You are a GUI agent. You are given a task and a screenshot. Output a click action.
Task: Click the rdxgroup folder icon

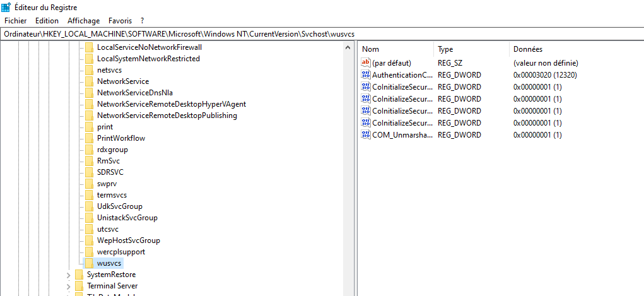[89, 150]
